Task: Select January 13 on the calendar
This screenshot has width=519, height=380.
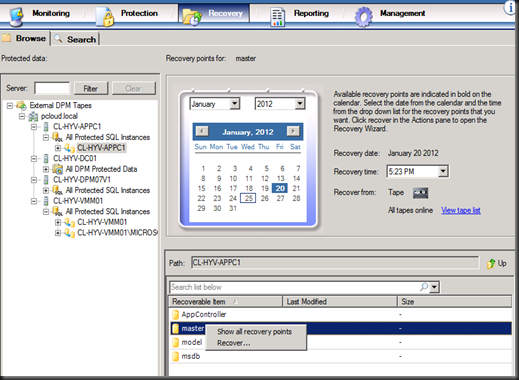Action: pyautogui.click(x=281, y=178)
